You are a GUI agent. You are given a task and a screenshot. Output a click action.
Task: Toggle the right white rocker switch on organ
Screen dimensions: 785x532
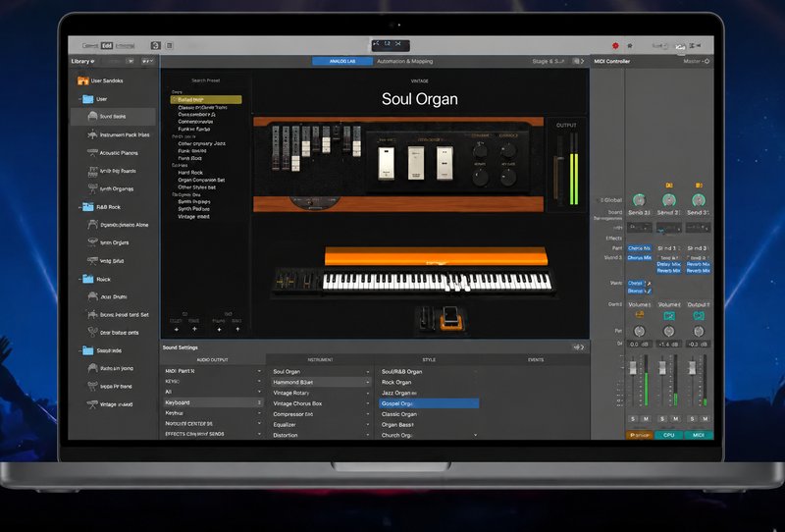[445, 163]
